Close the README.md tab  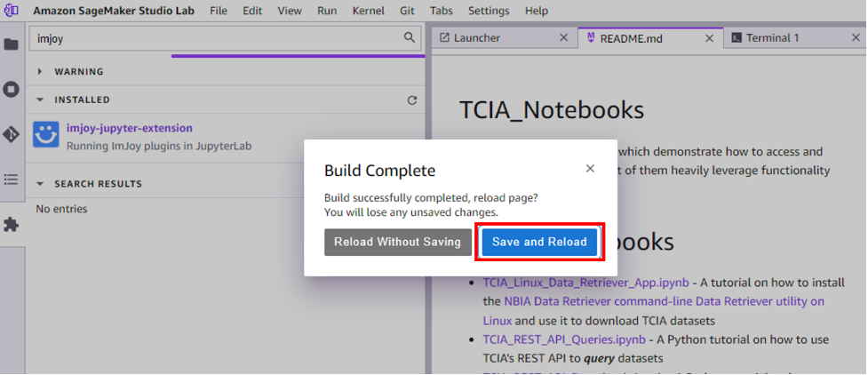[709, 38]
